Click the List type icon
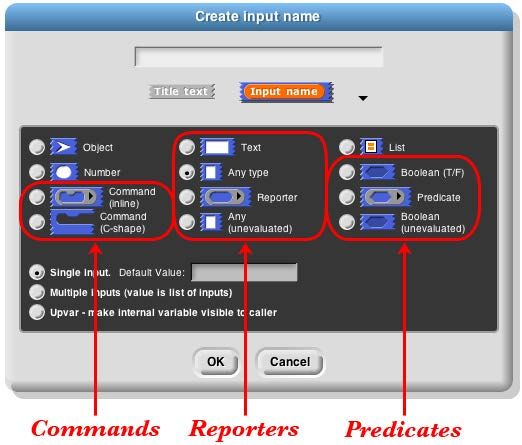The width and height of the screenshot is (522, 445). 371,147
